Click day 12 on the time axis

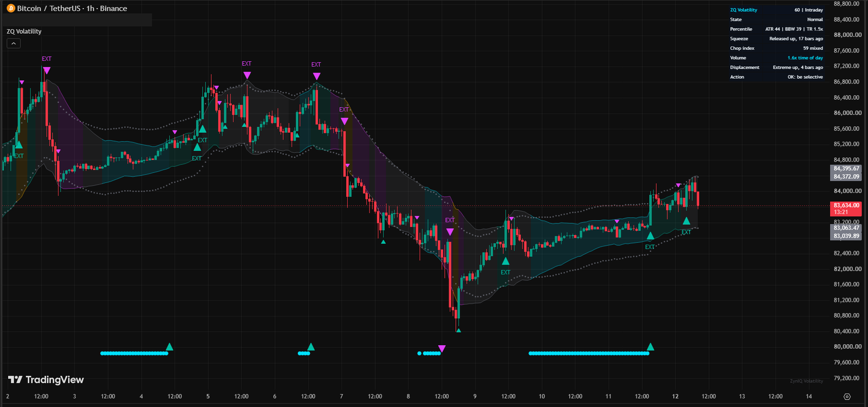675,397
